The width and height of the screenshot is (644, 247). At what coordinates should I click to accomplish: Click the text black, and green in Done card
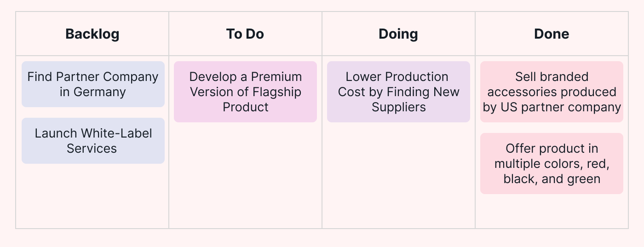pos(552,179)
